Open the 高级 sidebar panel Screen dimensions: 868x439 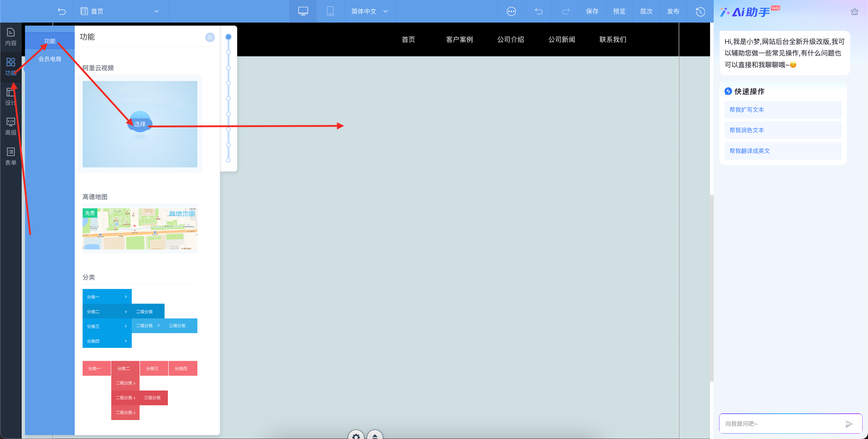[11, 126]
